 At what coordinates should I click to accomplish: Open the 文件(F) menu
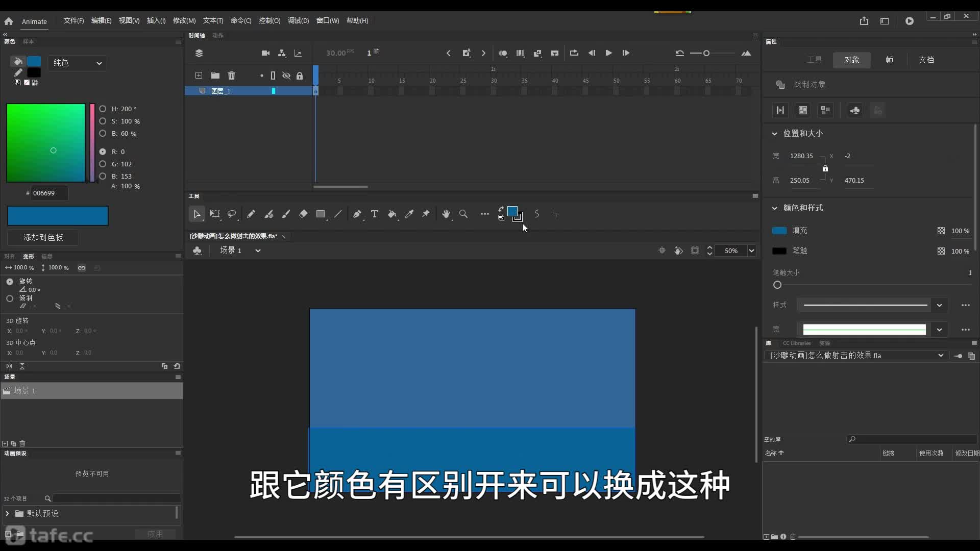click(73, 21)
